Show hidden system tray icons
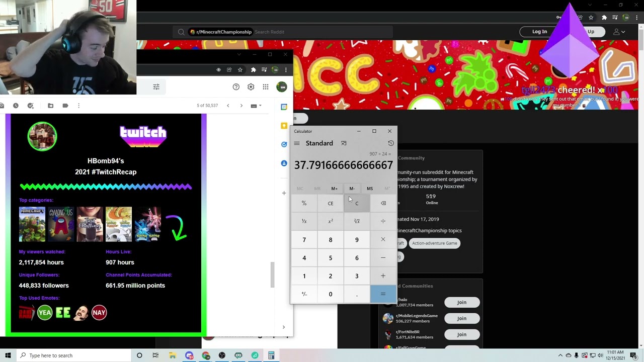644x362 pixels. 561,355
